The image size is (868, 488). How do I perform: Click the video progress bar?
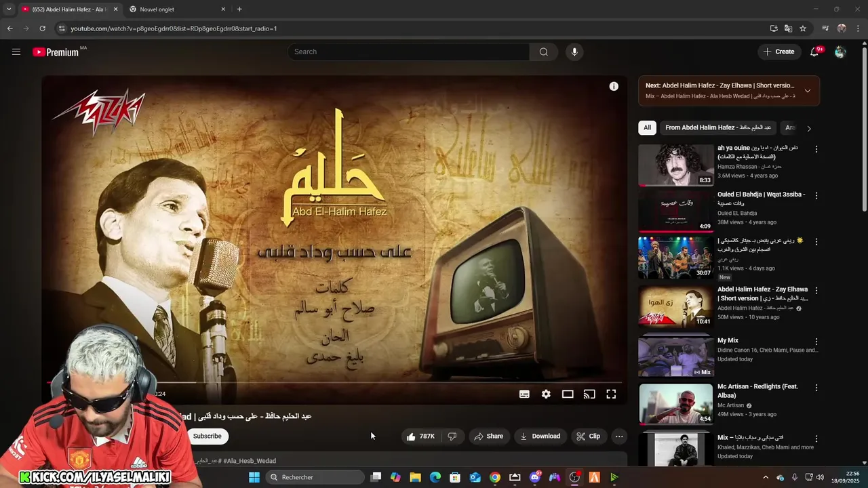point(336,382)
